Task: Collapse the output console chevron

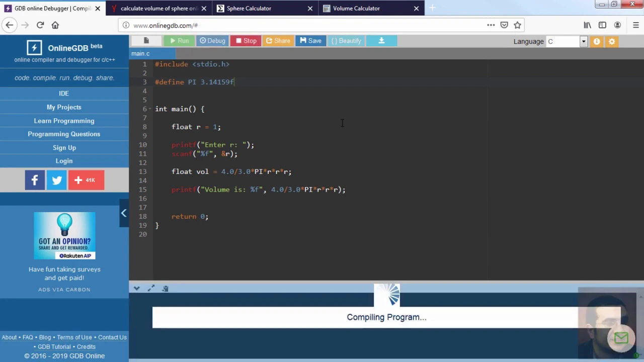Action: click(136, 288)
